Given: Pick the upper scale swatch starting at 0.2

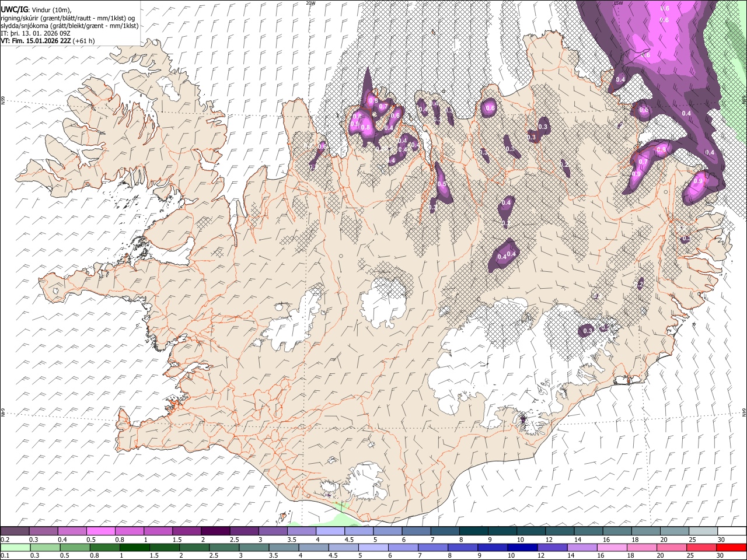Looking at the screenshot, I should click(15, 531).
